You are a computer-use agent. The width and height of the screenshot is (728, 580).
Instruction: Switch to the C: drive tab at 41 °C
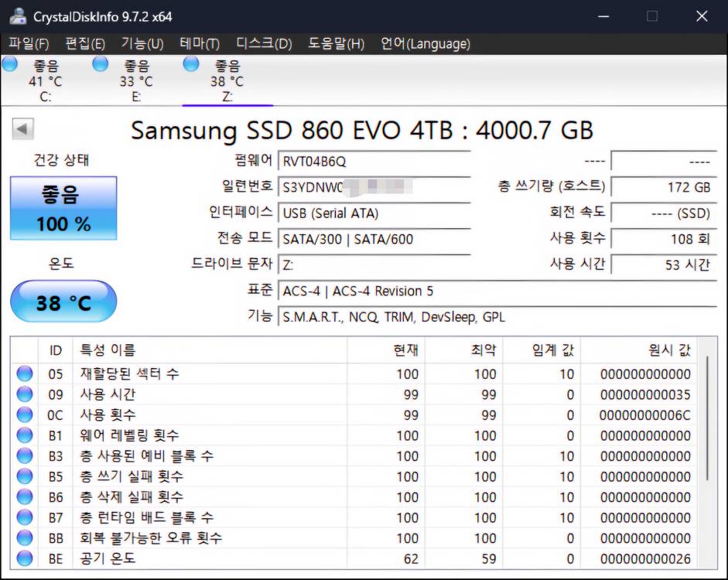click(46, 80)
